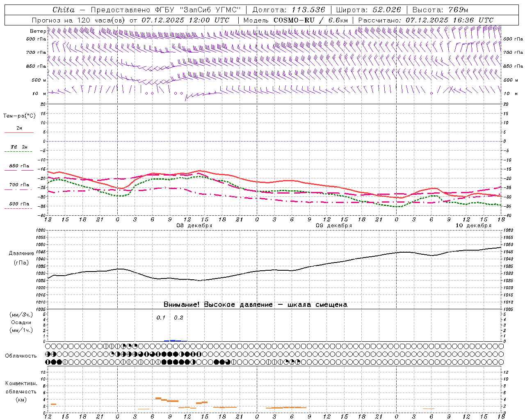The width and height of the screenshot is (525, 420).
Task: Click the "700 гПа" legend under Тем-ра
Action: (x=19, y=185)
